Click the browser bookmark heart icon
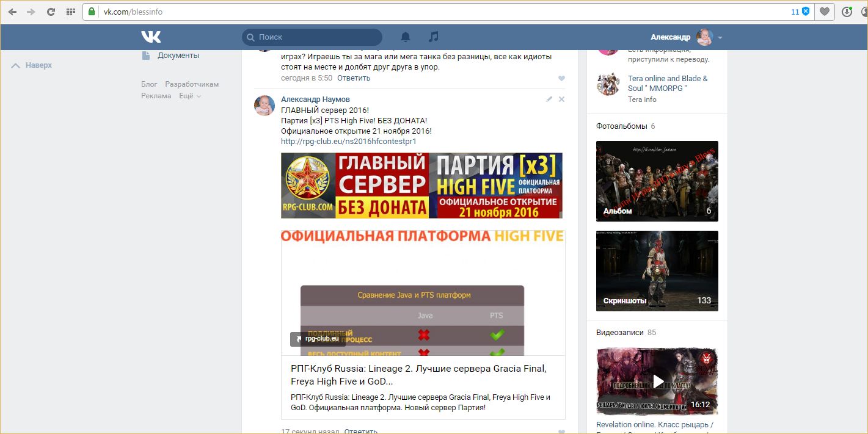The image size is (868, 434). (x=824, y=12)
